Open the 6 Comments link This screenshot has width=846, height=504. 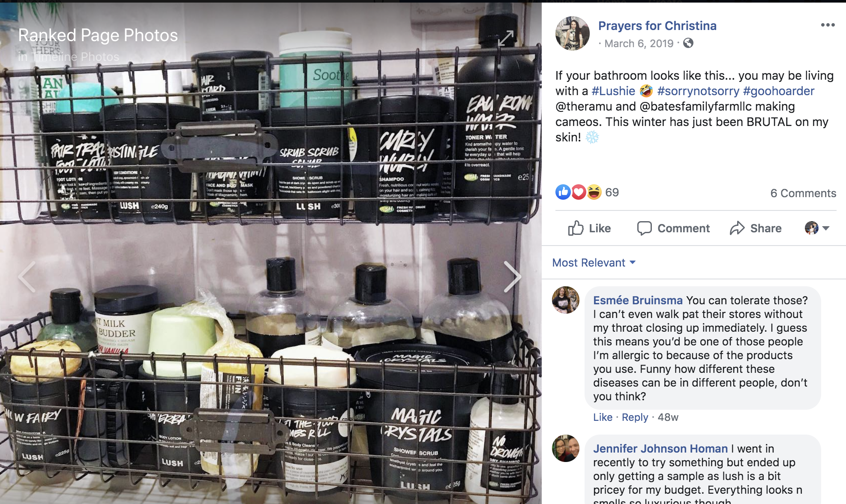click(803, 193)
